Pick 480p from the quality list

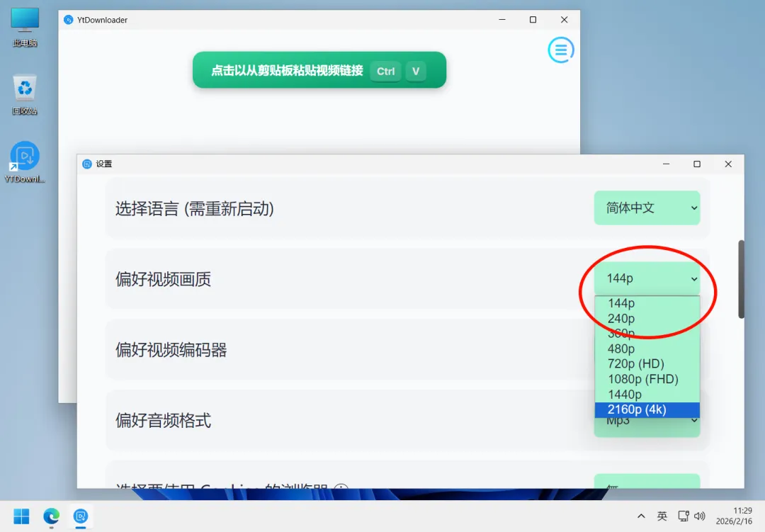coord(621,349)
